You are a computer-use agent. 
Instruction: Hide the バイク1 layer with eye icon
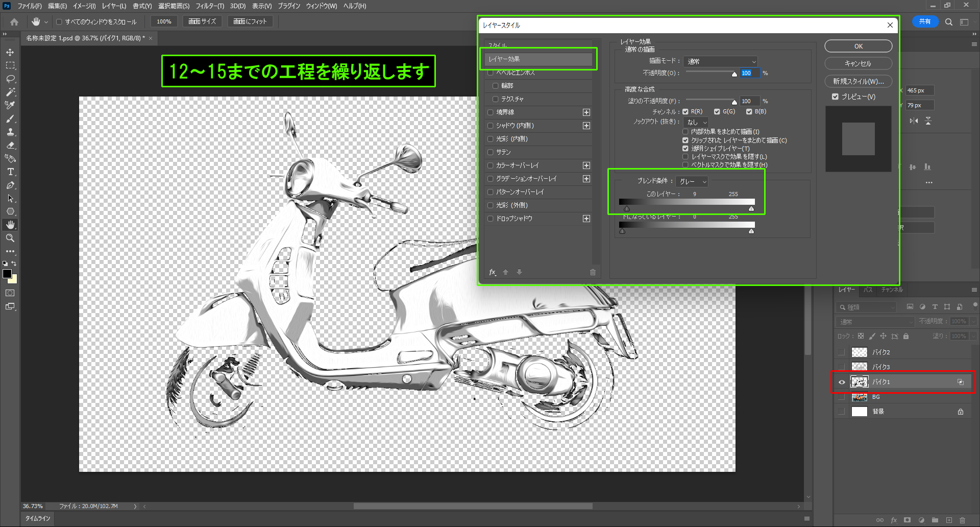coord(842,382)
